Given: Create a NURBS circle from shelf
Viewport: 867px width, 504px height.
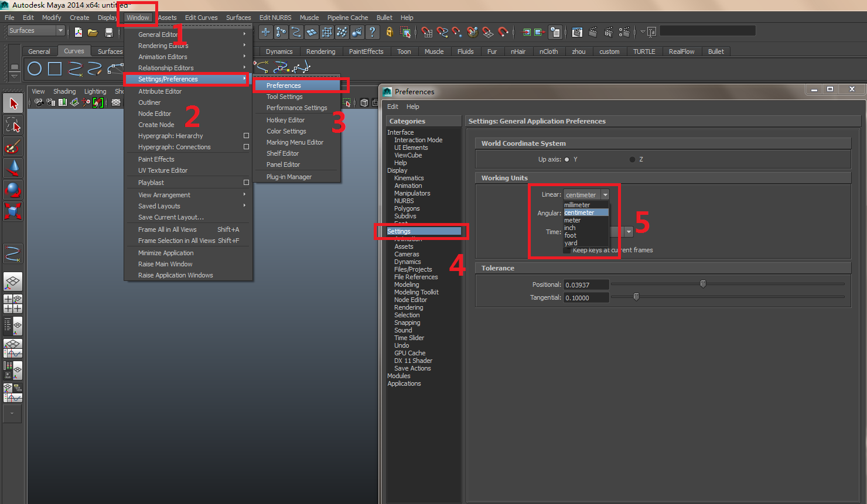Looking at the screenshot, I should coord(35,69).
